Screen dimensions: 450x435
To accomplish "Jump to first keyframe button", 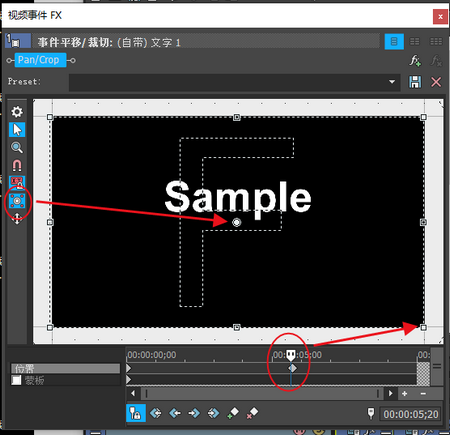I will (x=155, y=413).
